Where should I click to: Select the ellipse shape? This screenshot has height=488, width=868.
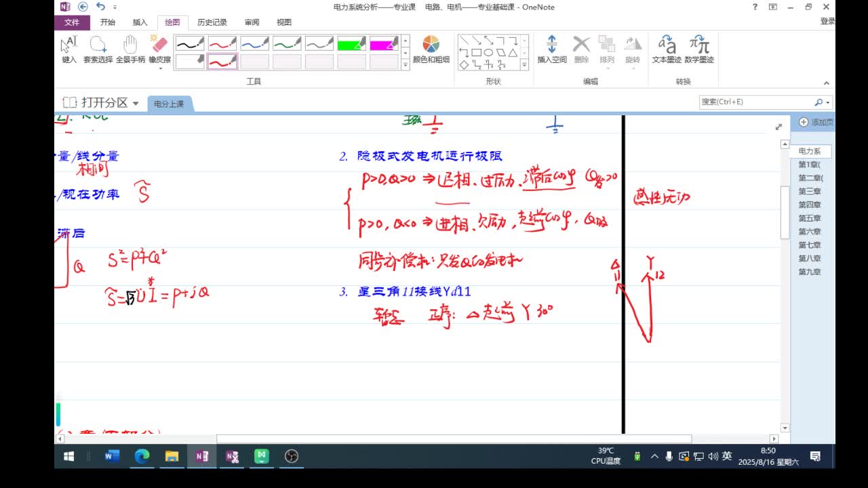[488, 53]
